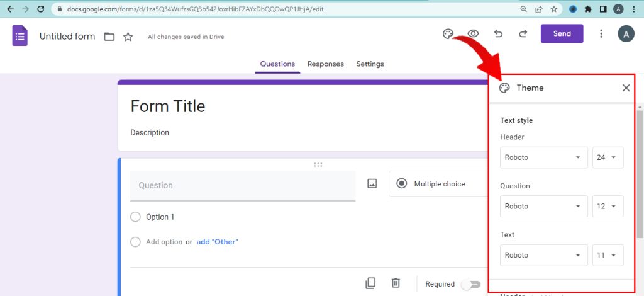Preview the form with eye icon
The width and height of the screenshot is (644, 296).
click(x=473, y=34)
